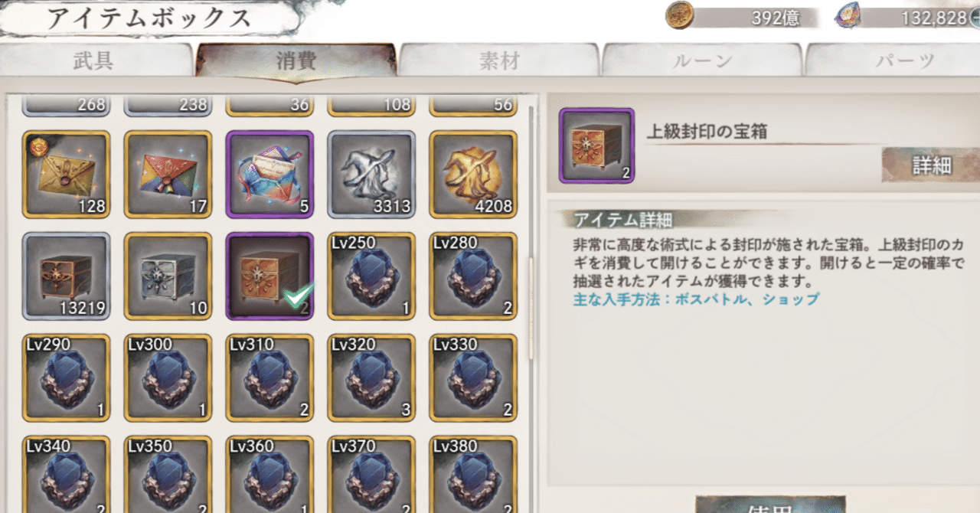The image size is (980, 513).
Task: Click the 詳細 button
Action: (931, 165)
